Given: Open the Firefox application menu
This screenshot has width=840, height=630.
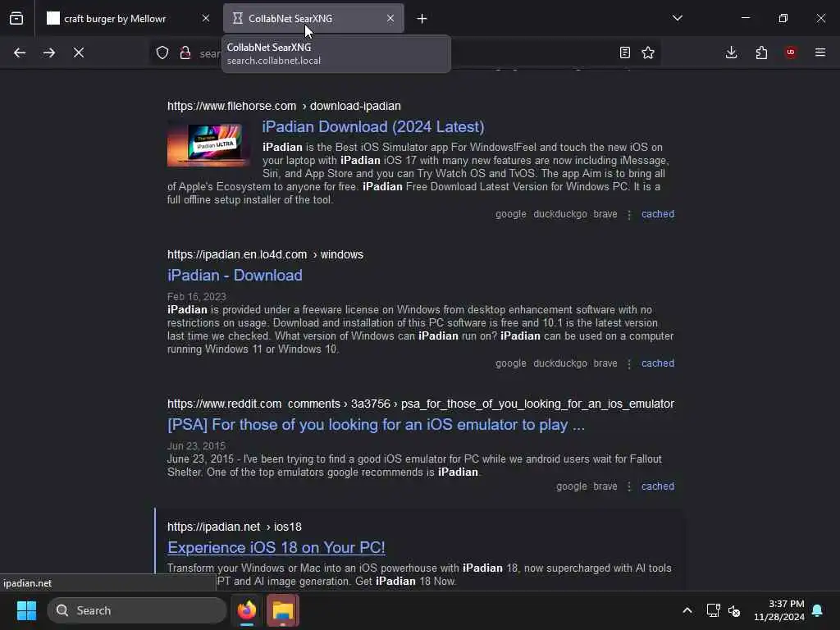Looking at the screenshot, I should click(820, 52).
